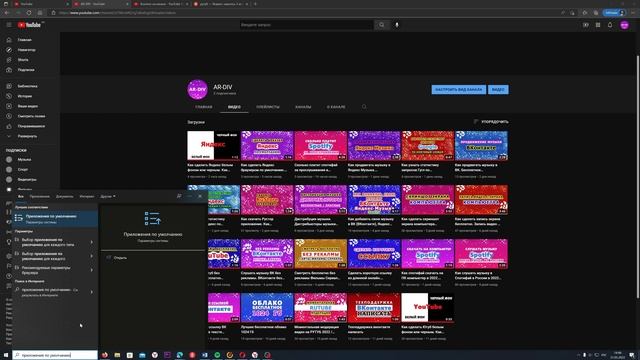
Task: Expand arrow for Рекомендуемые параметры браузера
Action: (91, 270)
